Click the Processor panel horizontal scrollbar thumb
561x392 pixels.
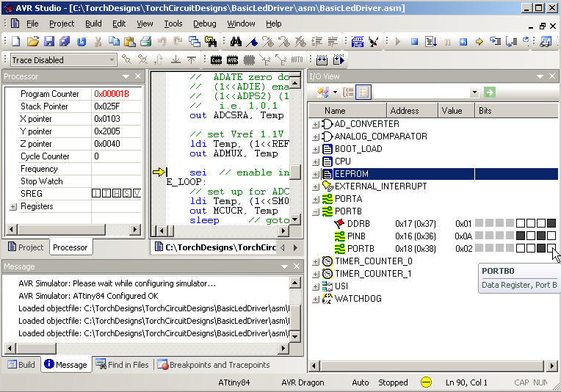point(61,229)
